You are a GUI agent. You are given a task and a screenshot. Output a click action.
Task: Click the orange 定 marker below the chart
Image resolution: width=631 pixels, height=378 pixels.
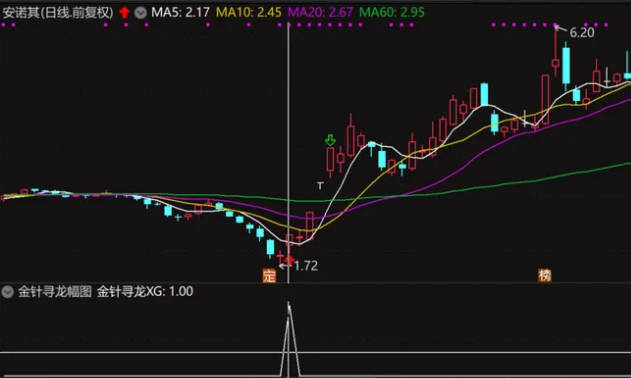(269, 276)
